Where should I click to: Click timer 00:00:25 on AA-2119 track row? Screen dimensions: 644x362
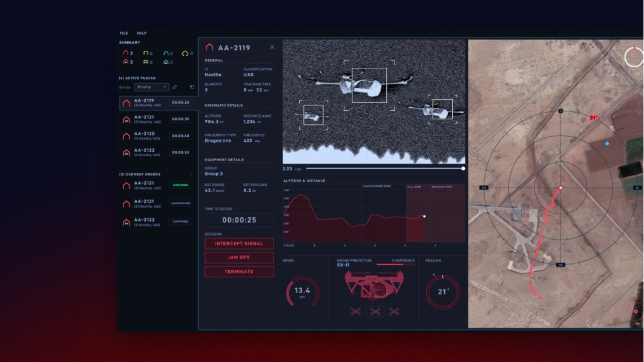pos(180,103)
